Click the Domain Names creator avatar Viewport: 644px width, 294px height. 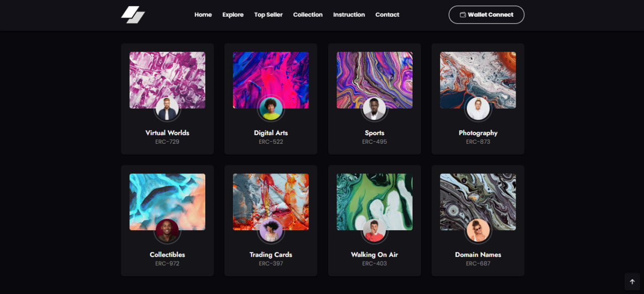[478, 231]
